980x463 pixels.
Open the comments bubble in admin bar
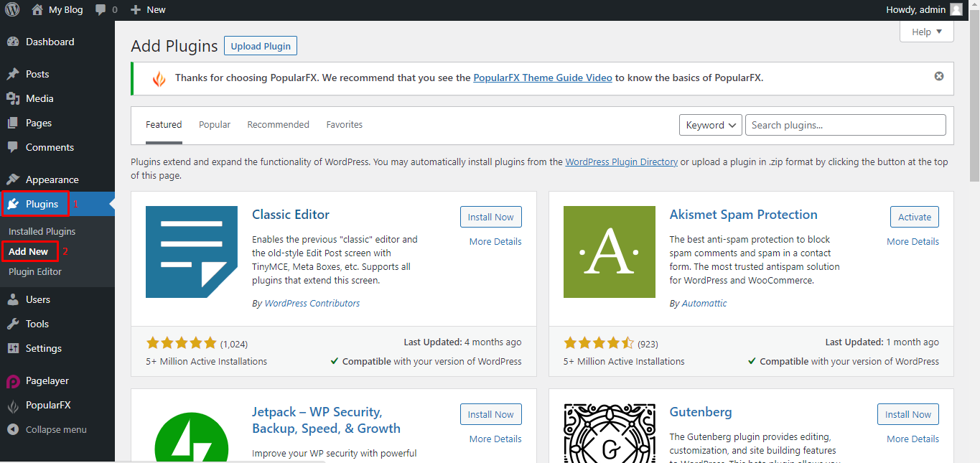pyautogui.click(x=101, y=10)
